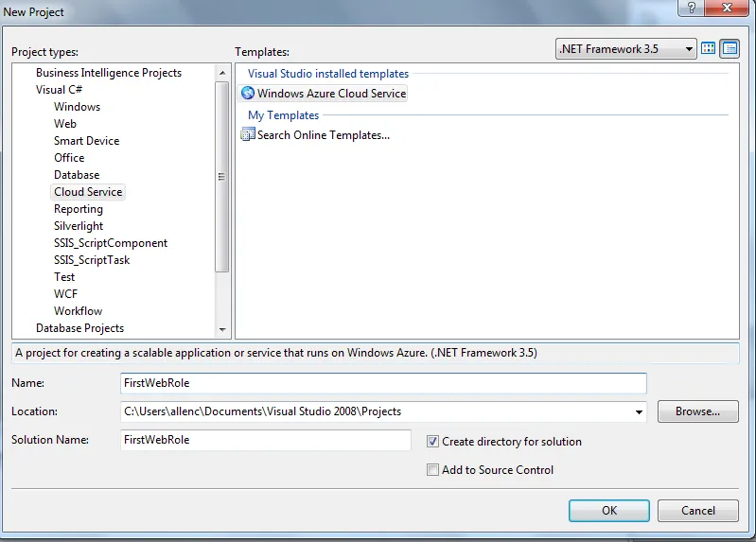Image resolution: width=756 pixels, height=542 pixels.
Task: Click the Windows Azure Cloud Service globe icon
Action: (x=248, y=94)
